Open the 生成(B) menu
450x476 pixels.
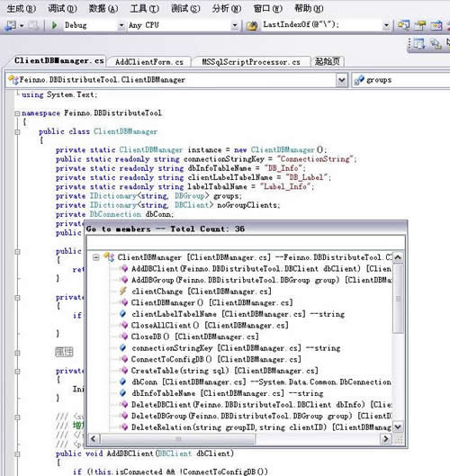(x=21, y=8)
